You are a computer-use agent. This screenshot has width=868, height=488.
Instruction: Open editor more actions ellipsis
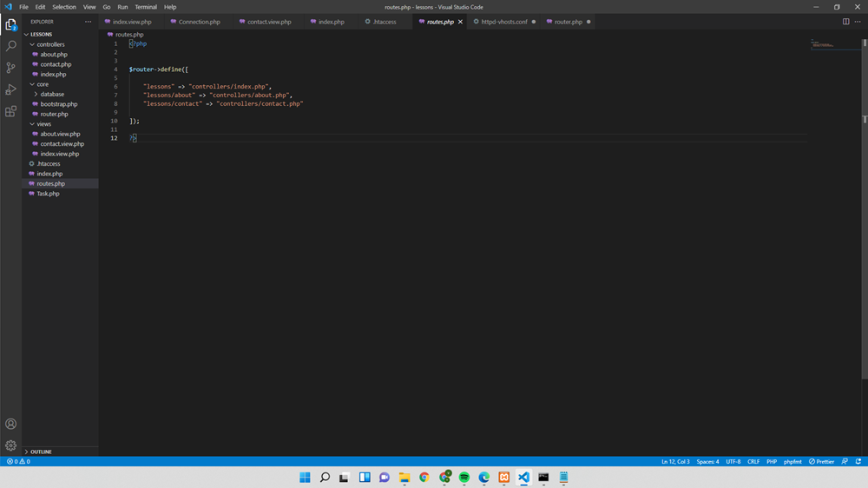(858, 22)
